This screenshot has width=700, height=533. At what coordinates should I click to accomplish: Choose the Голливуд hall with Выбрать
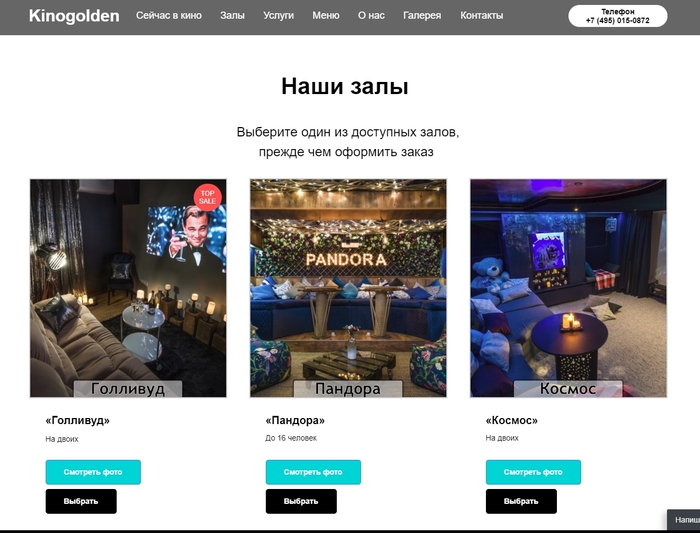[81, 501]
